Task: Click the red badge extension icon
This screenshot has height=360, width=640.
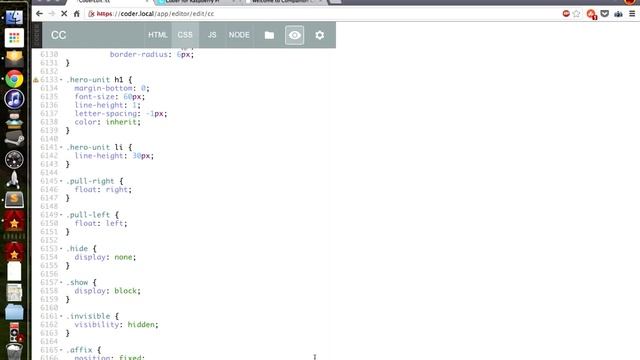Action: pyautogui.click(x=591, y=14)
